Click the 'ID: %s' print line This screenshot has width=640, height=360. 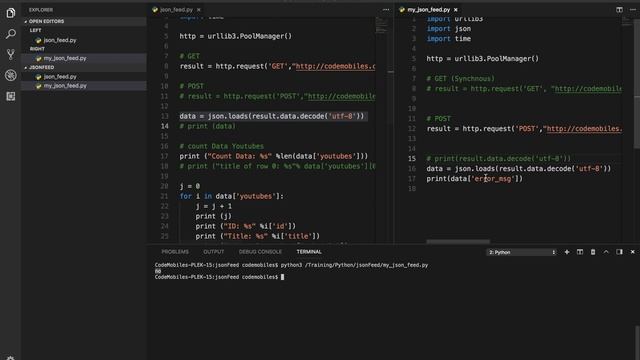245,226
